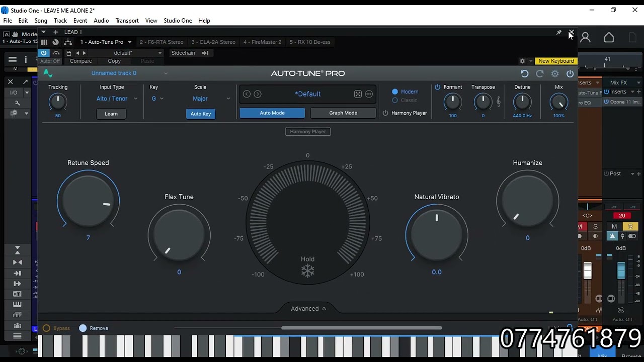Open the info 'i' inspector icon

26,60
